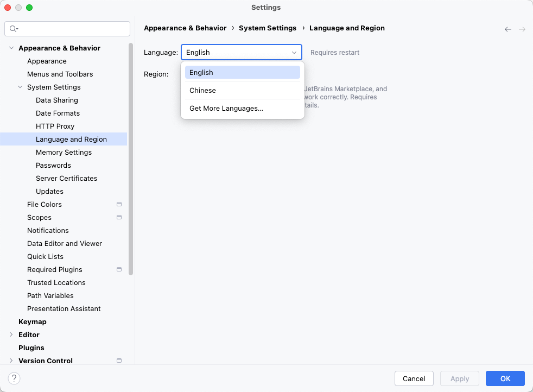The image size is (533, 392).
Task: Choose English from the language list
Action: tap(243, 72)
